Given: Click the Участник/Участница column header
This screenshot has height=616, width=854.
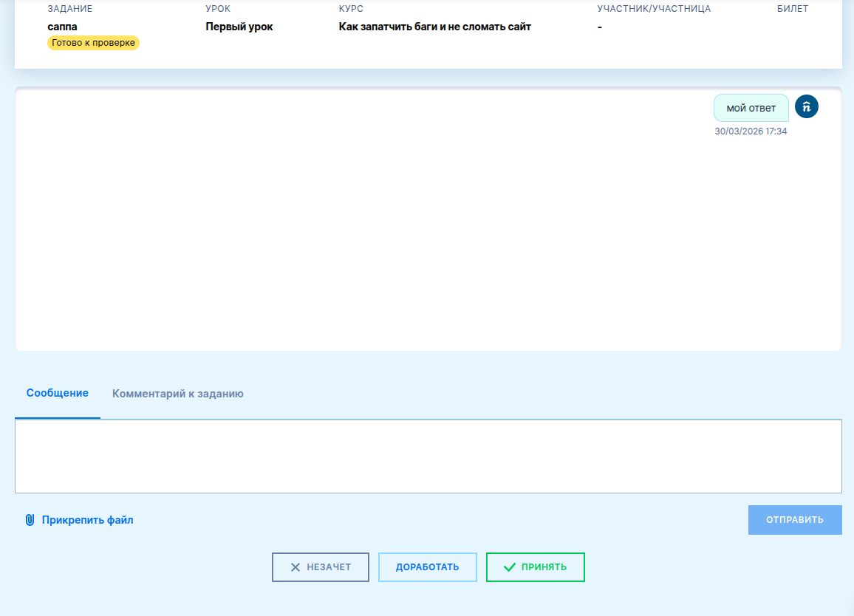Looking at the screenshot, I should [x=653, y=9].
